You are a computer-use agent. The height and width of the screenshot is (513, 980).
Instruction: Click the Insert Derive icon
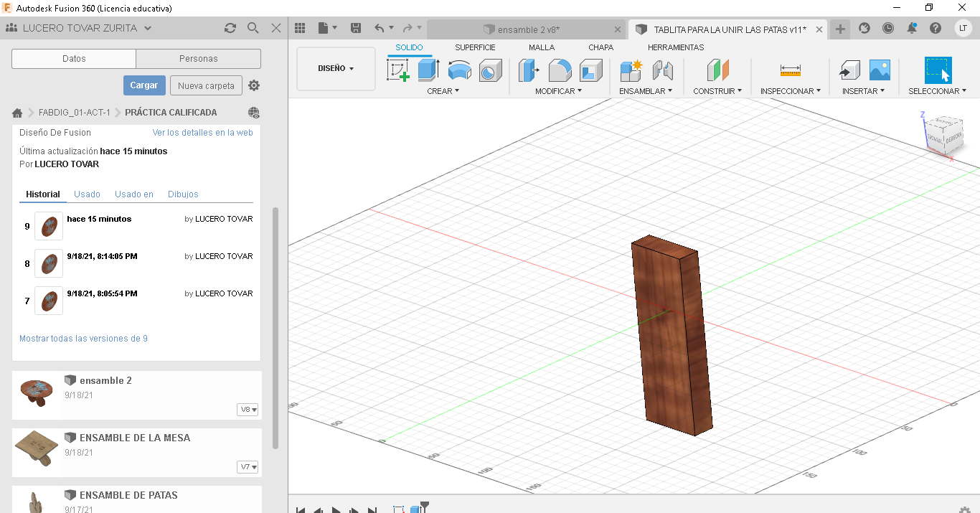(x=849, y=70)
